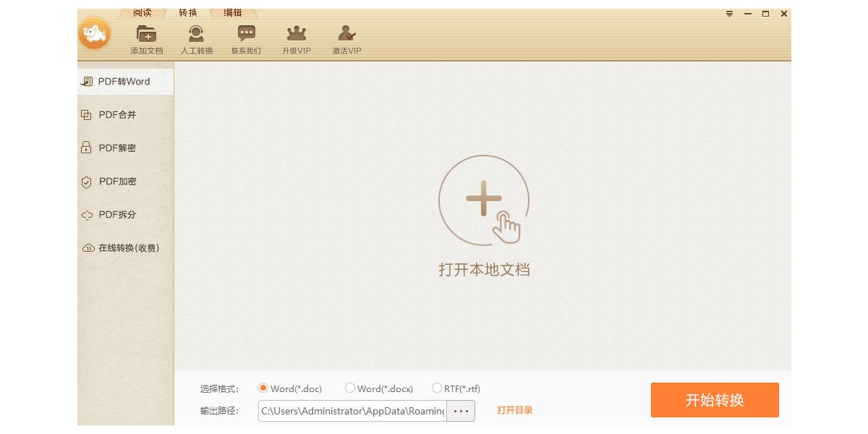Choose RTF(*.rtf) output format

click(437, 388)
